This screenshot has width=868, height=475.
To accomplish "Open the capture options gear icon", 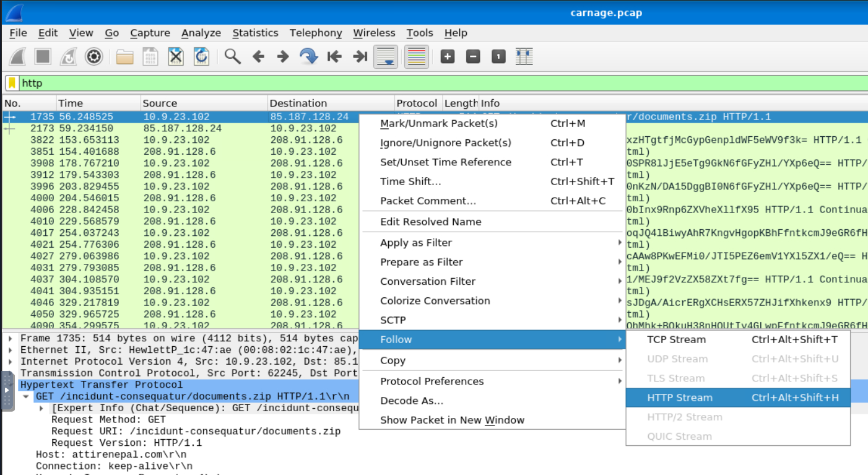I will [x=93, y=57].
